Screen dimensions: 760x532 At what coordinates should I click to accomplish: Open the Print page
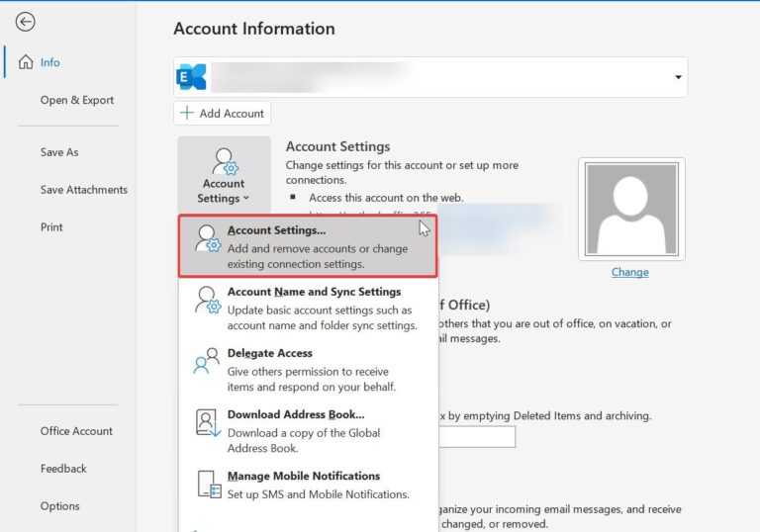[x=51, y=227]
